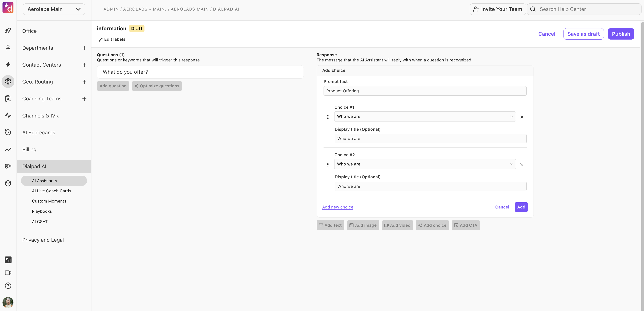Click the Add question button

click(113, 86)
